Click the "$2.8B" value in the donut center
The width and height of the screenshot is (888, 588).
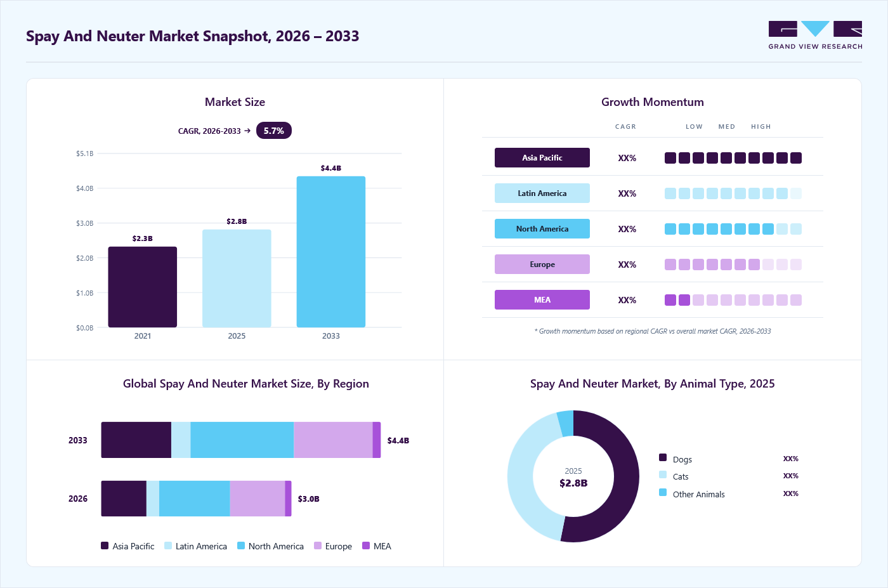[573, 483]
